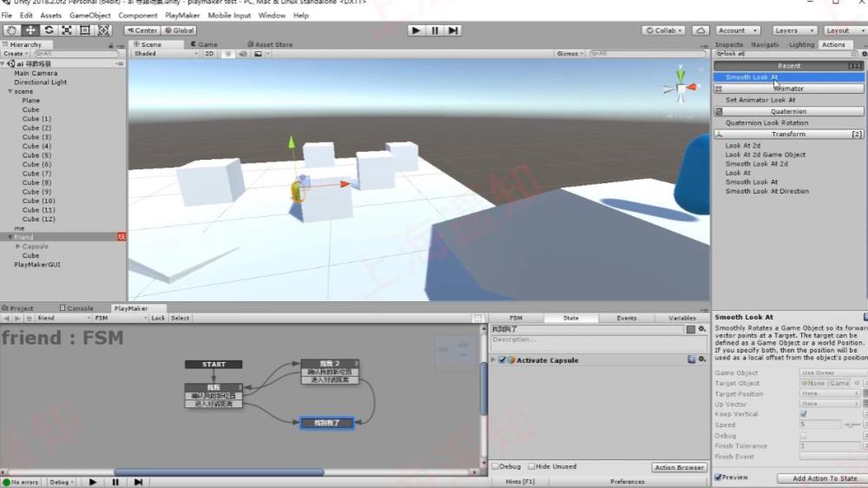Toggle Hide Unused checkbox
This screenshot has height=488, width=868.
tap(531, 466)
